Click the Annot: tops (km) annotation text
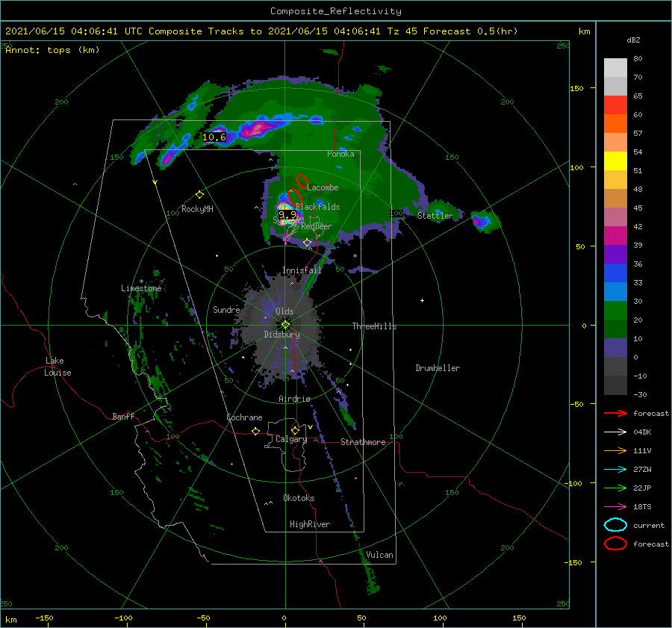The width and height of the screenshot is (672, 628). [x=52, y=50]
